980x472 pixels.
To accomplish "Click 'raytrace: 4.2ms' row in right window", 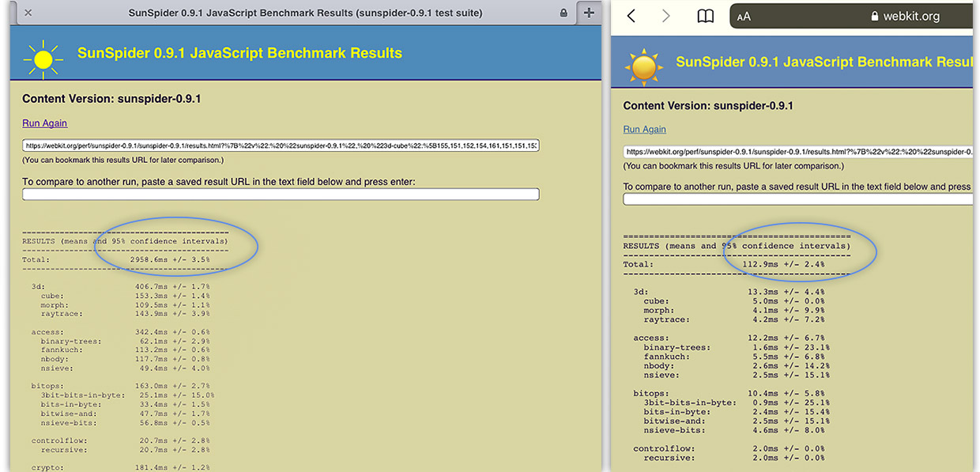I will tap(734, 320).
